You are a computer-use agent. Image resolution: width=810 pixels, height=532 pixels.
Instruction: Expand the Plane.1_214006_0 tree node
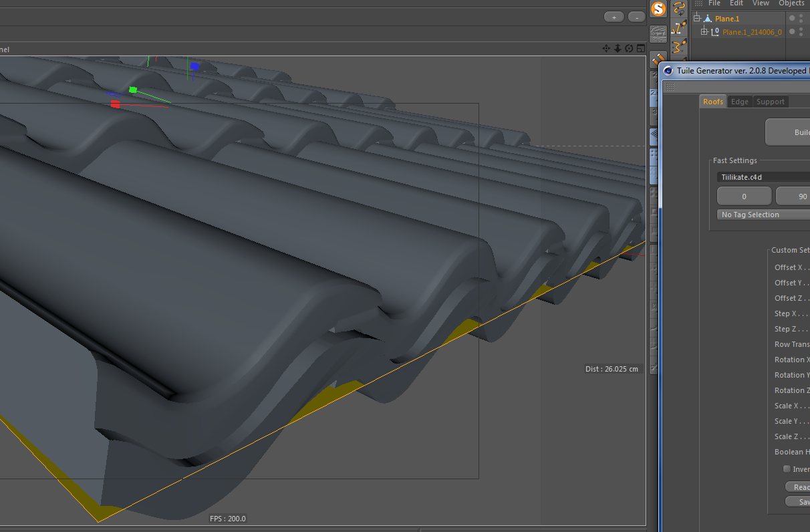coord(704,31)
